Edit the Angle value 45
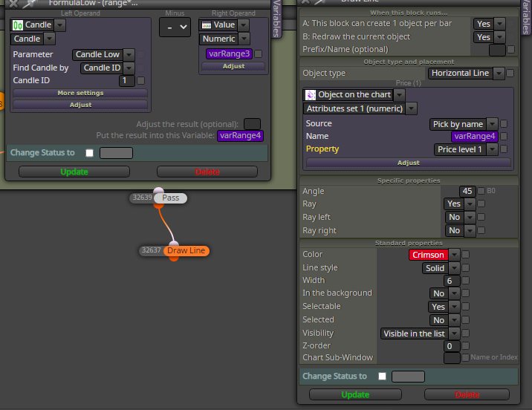This screenshot has height=410, width=532. tap(467, 192)
